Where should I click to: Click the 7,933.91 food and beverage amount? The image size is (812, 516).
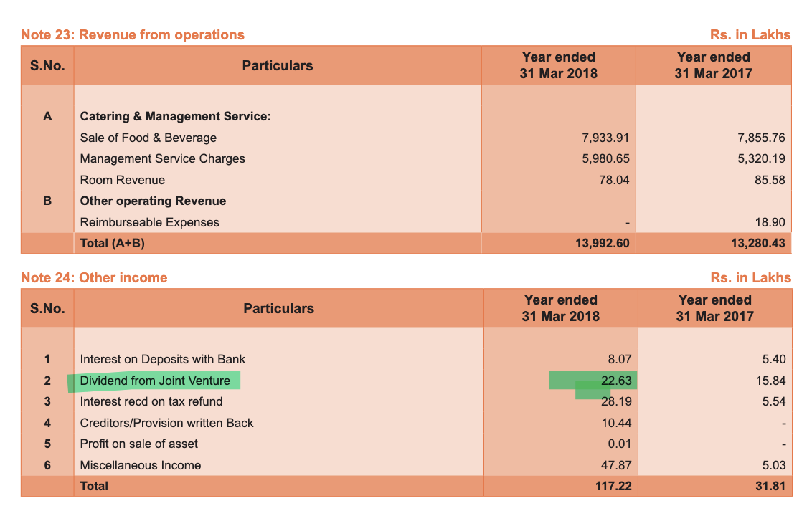click(x=605, y=138)
